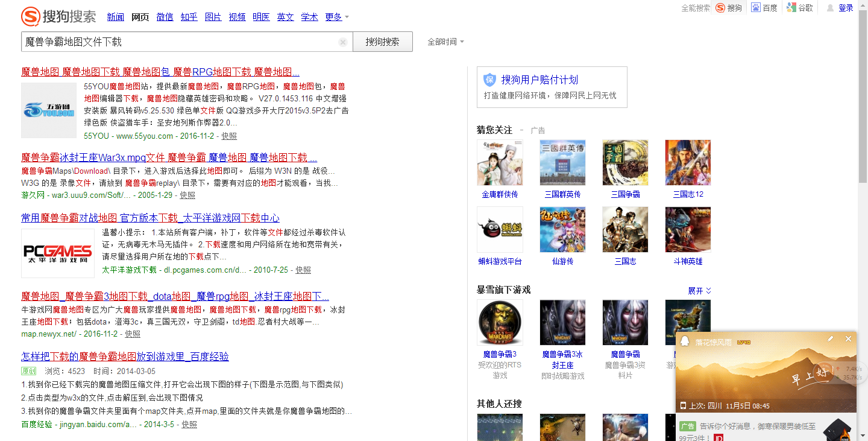The width and height of the screenshot is (868, 441).
Task: Switch to the Google (谷歌) search engine
Action: [x=800, y=8]
